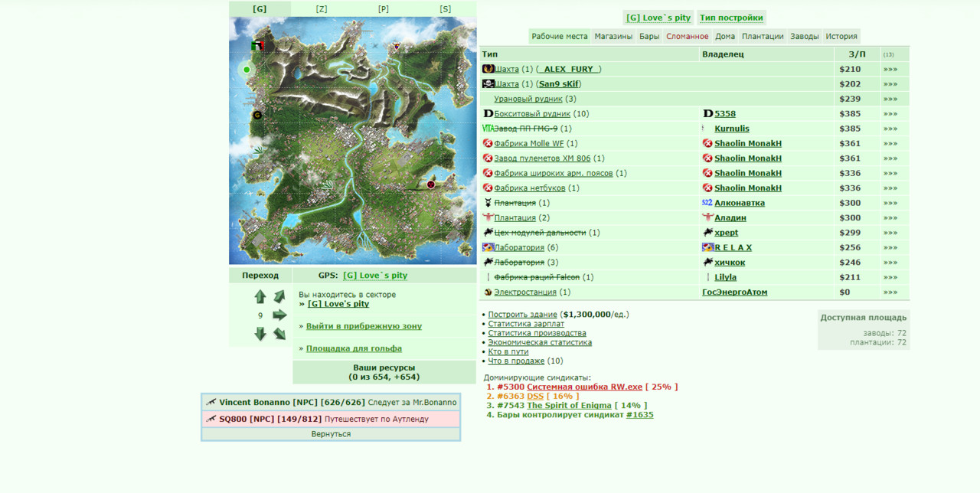Click the island map image
980x493 pixels.
tap(353, 141)
